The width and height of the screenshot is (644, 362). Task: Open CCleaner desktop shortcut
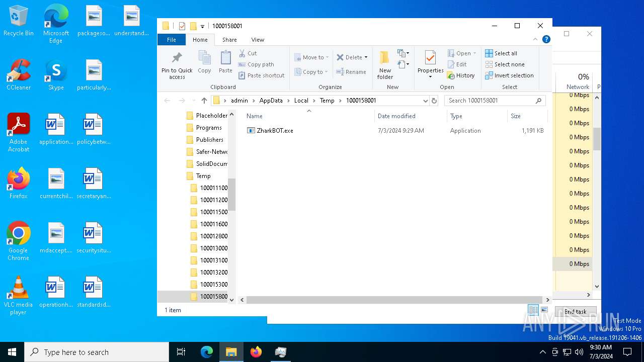pyautogui.click(x=18, y=75)
